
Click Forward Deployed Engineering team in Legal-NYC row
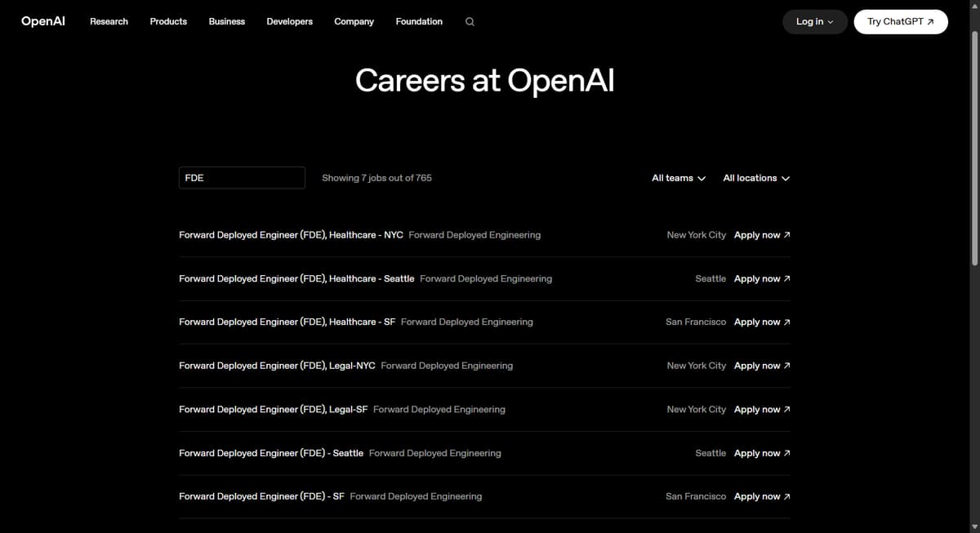coord(447,366)
